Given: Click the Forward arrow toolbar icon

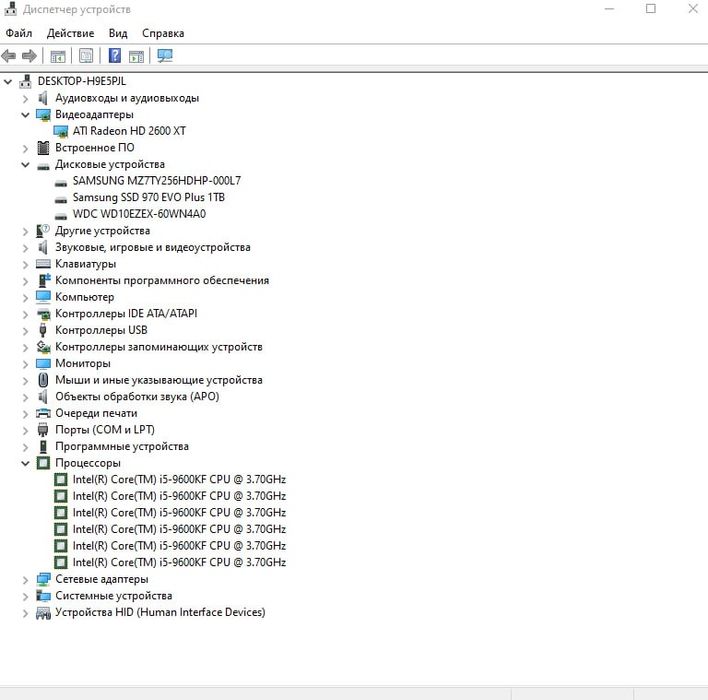Looking at the screenshot, I should coord(29,56).
